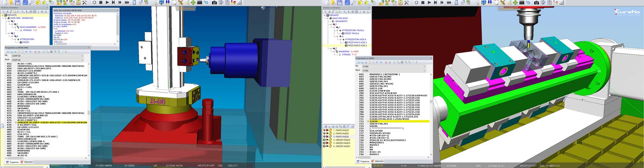Select NASO MANDRINO tree item
Image resolution: width=644 pixels, height=168 pixels.
pyautogui.click(x=28, y=27)
